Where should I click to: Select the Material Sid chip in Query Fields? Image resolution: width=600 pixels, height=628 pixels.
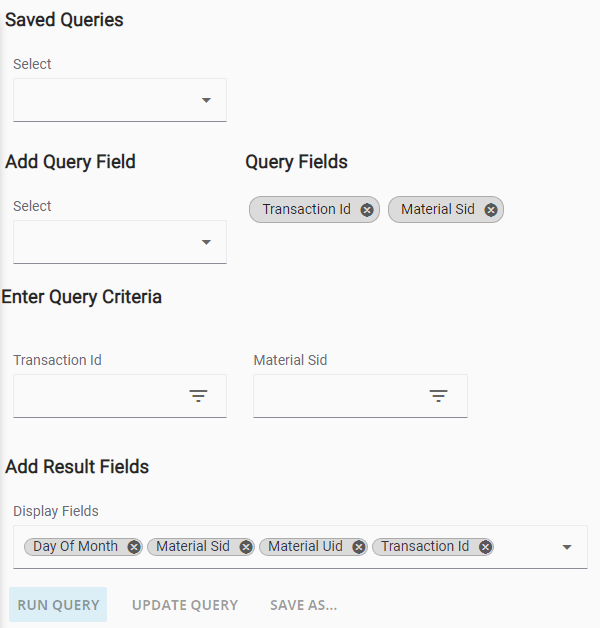tap(438, 209)
